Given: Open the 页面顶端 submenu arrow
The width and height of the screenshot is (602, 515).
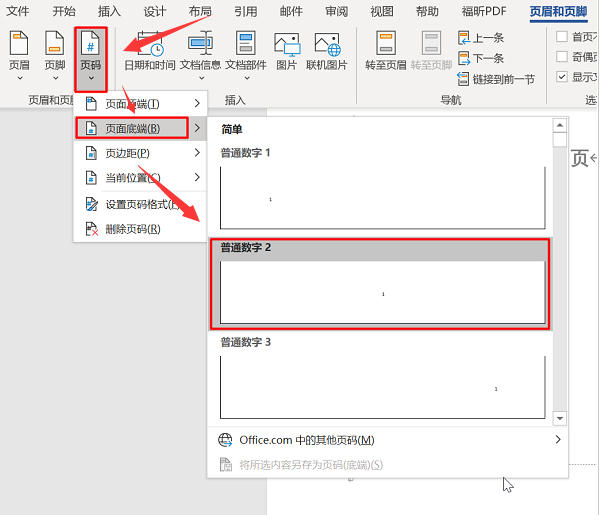Looking at the screenshot, I should click(x=197, y=103).
